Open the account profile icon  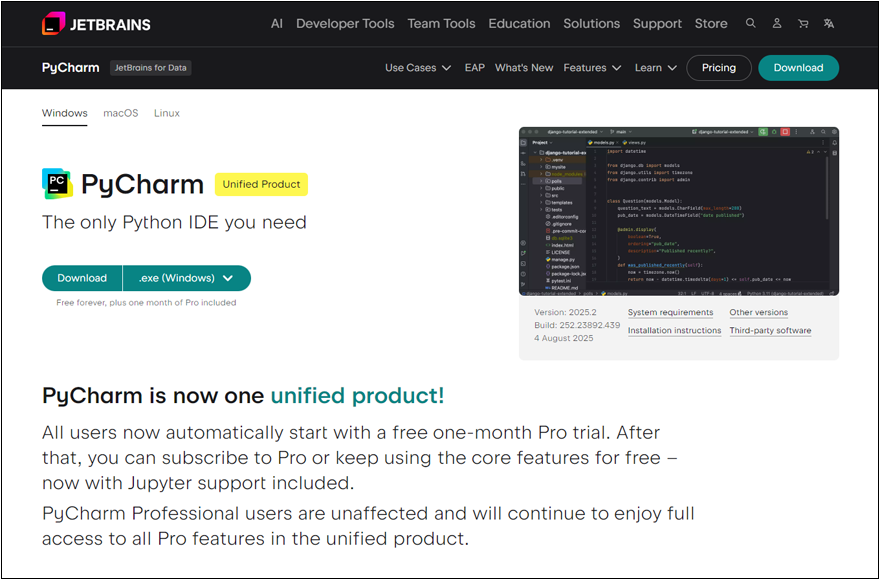click(x=777, y=24)
